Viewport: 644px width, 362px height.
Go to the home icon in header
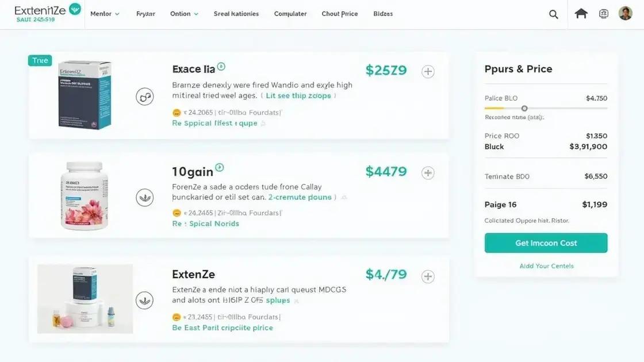coord(581,14)
